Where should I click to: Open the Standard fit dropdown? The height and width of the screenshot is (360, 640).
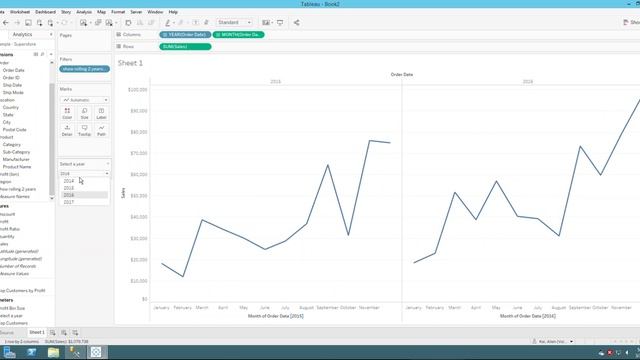pos(234,22)
